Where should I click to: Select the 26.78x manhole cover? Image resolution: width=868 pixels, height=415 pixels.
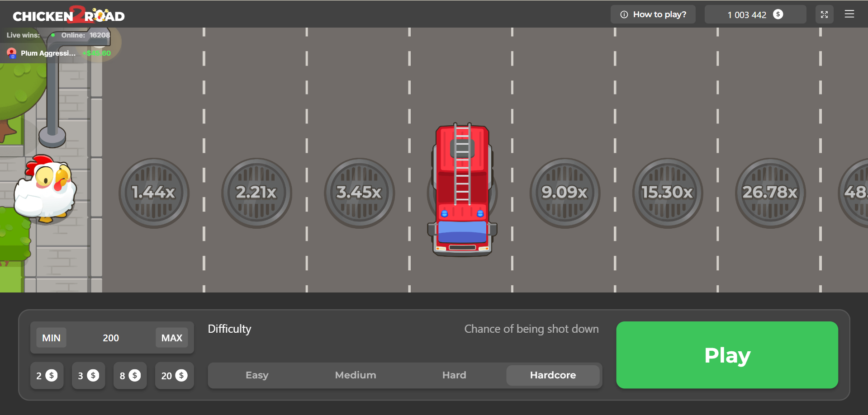[x=770, y=193]
